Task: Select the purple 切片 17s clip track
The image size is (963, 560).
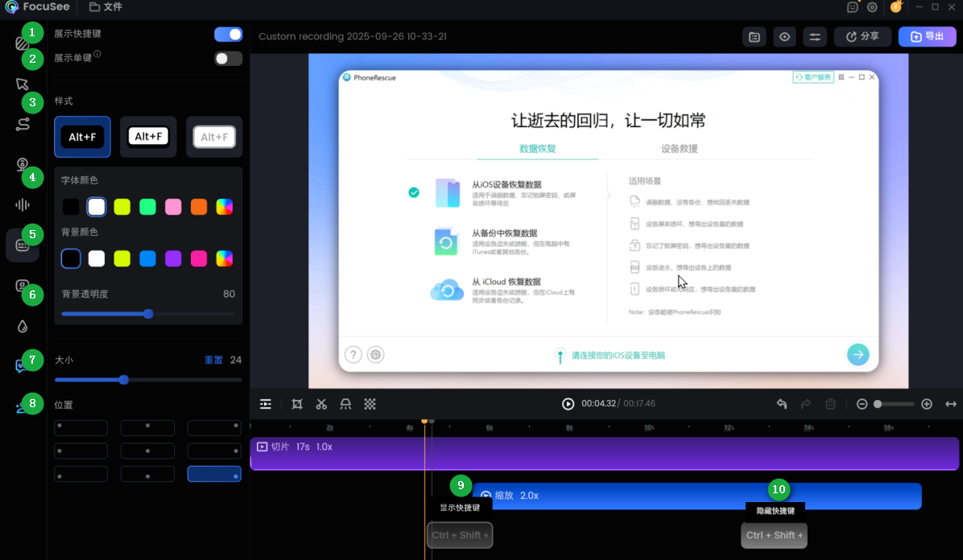Action: click(x=605, y=454)
